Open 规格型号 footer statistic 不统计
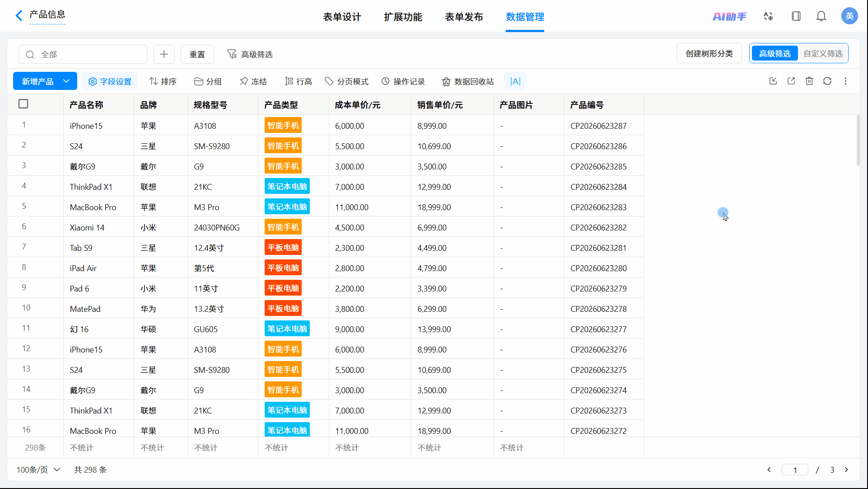This screenshot has width=868, height=489. 206,448
